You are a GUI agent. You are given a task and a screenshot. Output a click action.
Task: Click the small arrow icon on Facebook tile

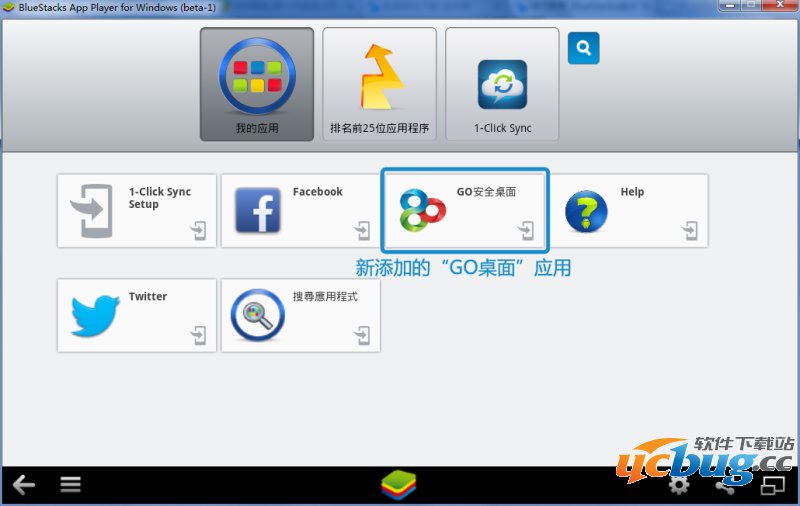click(x=362, y=231)
